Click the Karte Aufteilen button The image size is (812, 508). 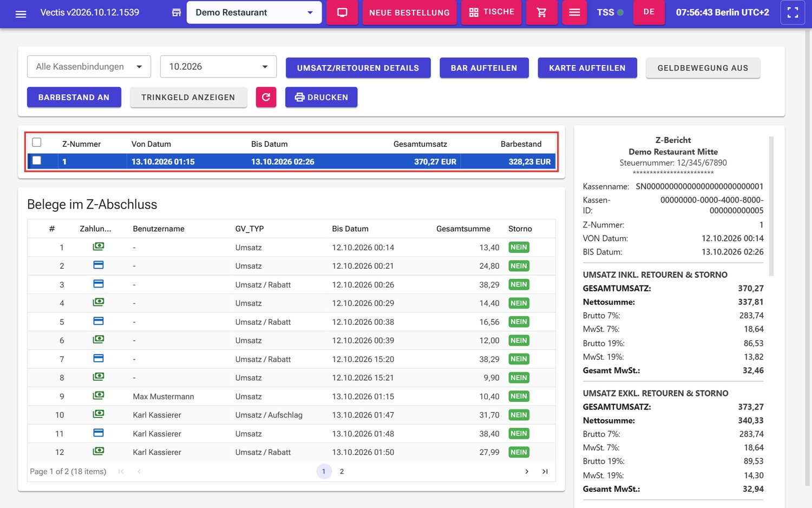point(587,68)
